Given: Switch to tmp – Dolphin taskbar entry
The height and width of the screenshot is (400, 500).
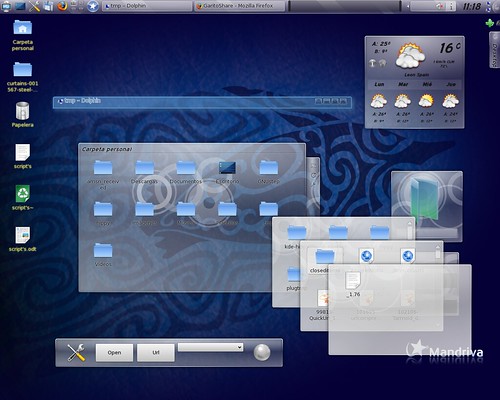Looking at the screenshot, I should [147, 6].
